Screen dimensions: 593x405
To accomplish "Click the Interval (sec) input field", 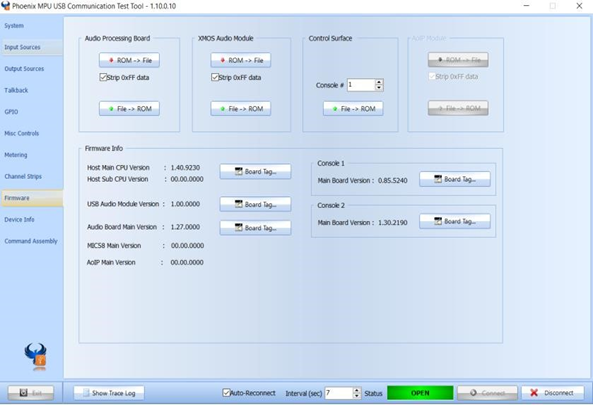I will 339,393.
